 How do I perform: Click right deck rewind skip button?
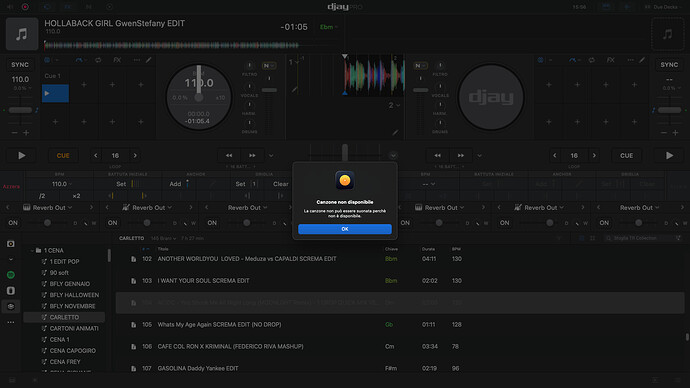point(437,155)
